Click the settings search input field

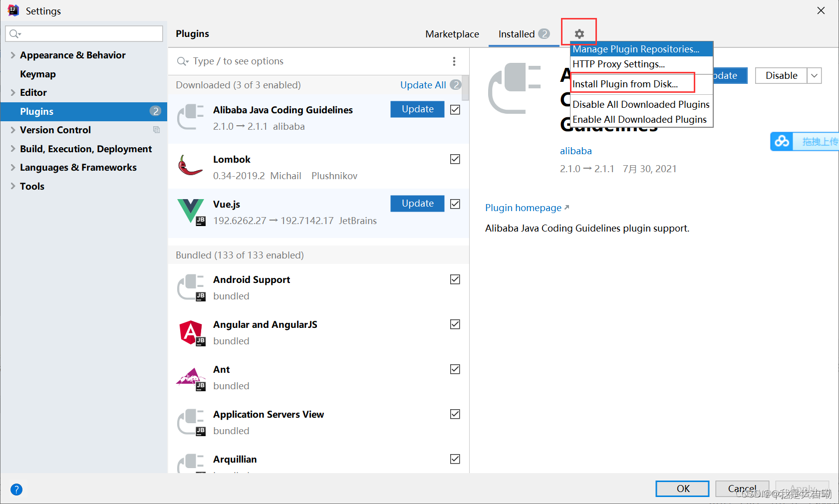pos(84,33)
